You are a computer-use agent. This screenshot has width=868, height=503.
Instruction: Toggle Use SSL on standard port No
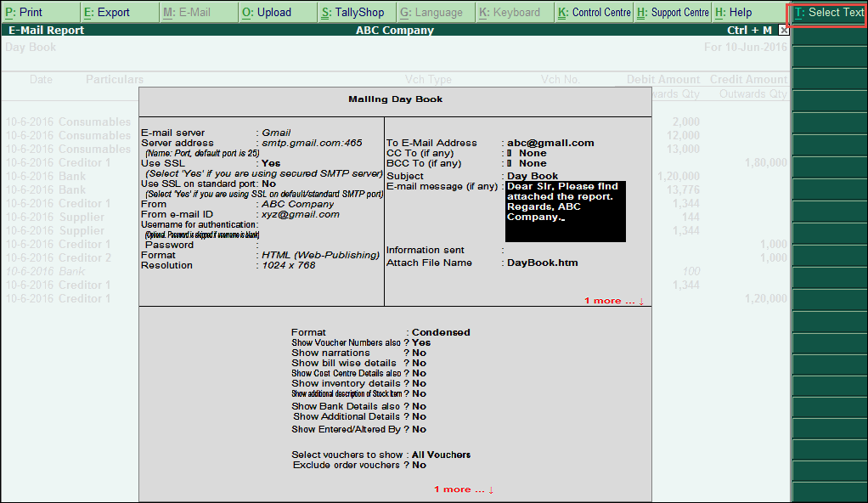coord(269,184)
